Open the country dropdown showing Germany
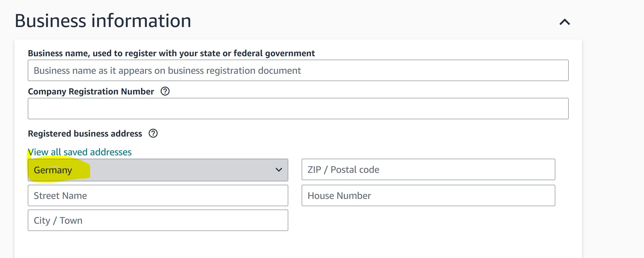This screenshot has width=644, height=258. (158, 170)
